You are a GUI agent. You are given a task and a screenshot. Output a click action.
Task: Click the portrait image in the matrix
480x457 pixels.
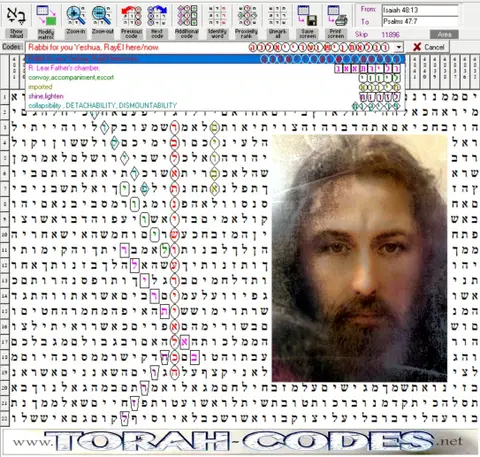[359, 258]
